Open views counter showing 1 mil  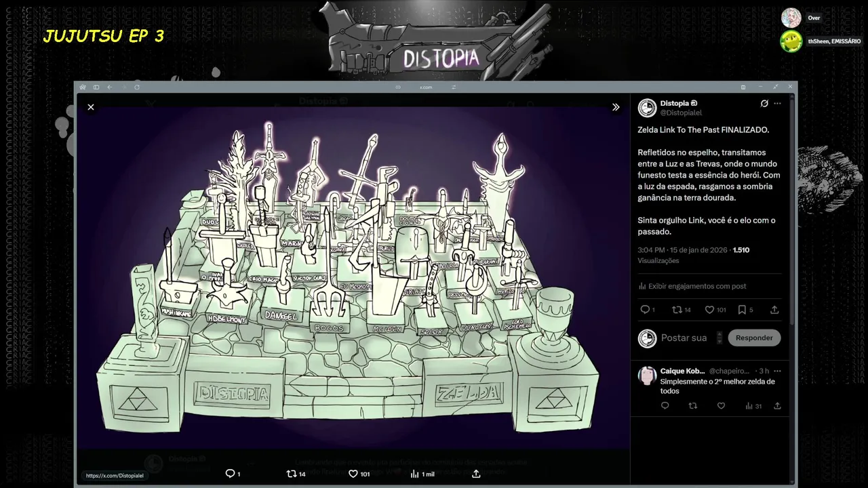pyautogui.click(x=422, y=474)
